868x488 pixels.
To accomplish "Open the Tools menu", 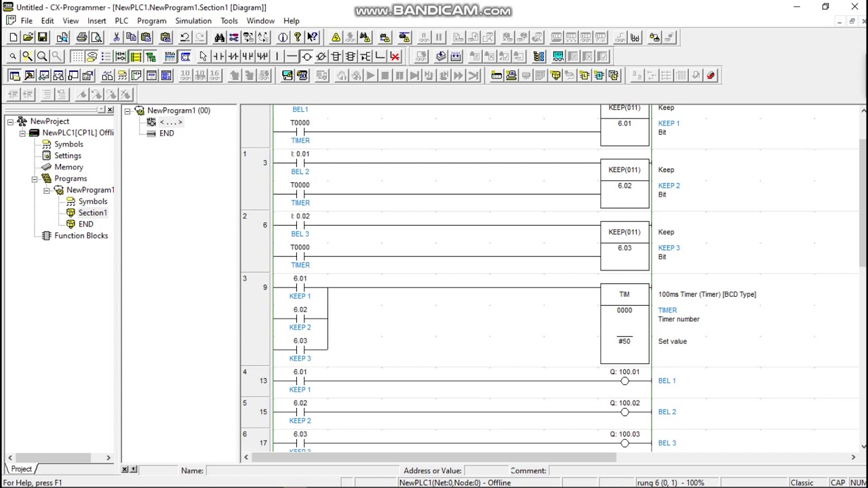I will (229, 21).
